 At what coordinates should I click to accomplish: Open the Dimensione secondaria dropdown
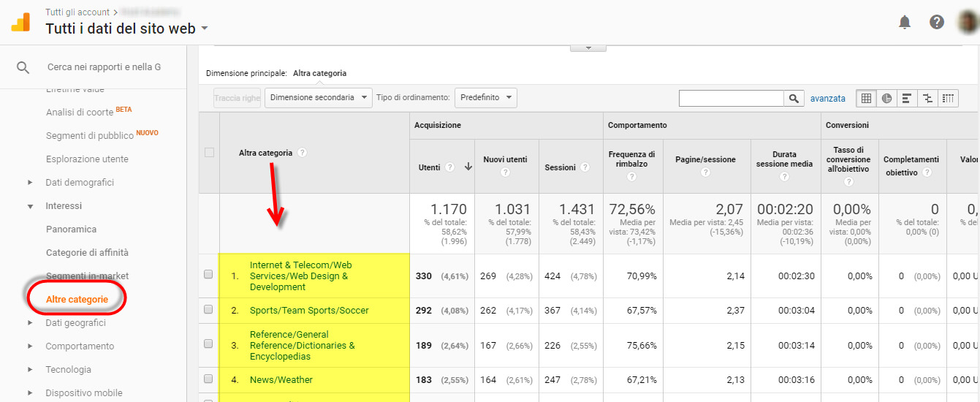[x=318, y=98]
